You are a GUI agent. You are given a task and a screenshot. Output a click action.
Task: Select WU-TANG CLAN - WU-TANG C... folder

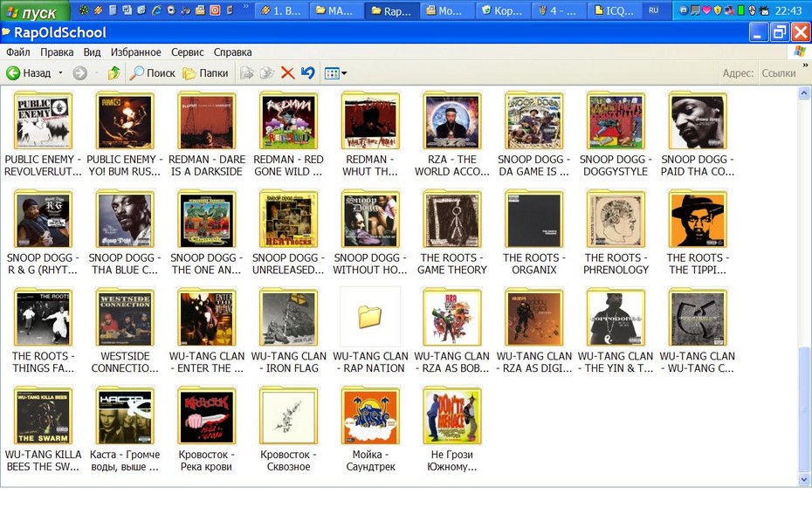(x=698, y=331)
